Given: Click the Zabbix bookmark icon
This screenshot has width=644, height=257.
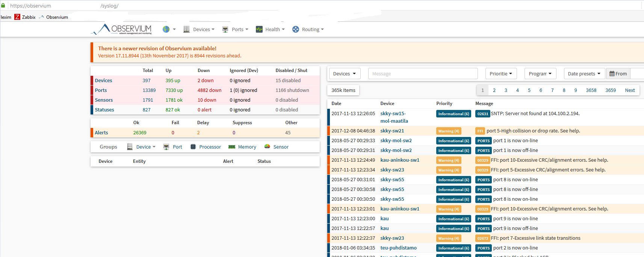Looking at the screenshot, I should tap(17, 17).
